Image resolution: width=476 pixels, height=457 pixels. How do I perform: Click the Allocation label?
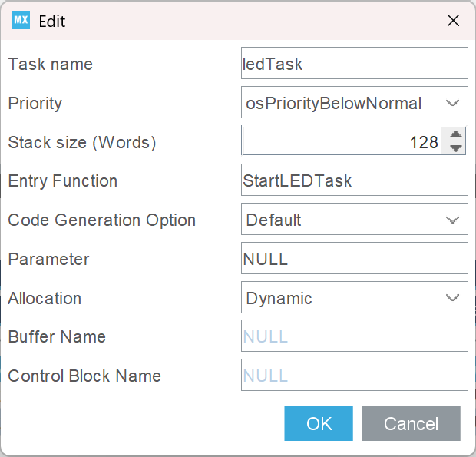[45, 298]
